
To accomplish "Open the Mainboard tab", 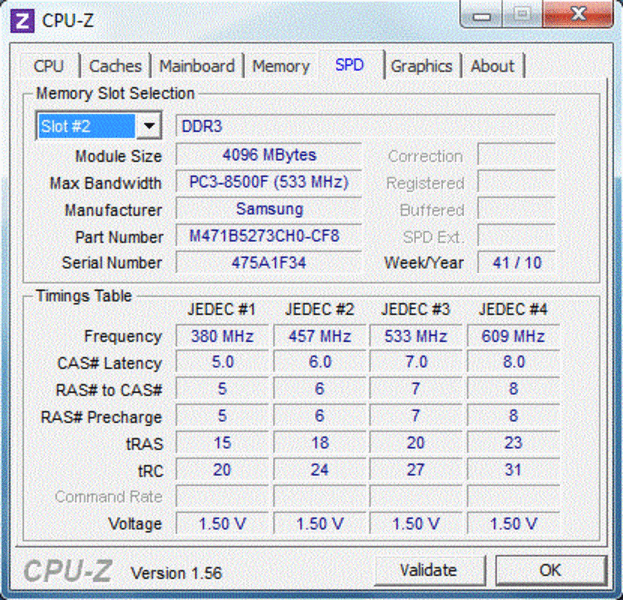I will pyautogui.click(x=197, y=66).
